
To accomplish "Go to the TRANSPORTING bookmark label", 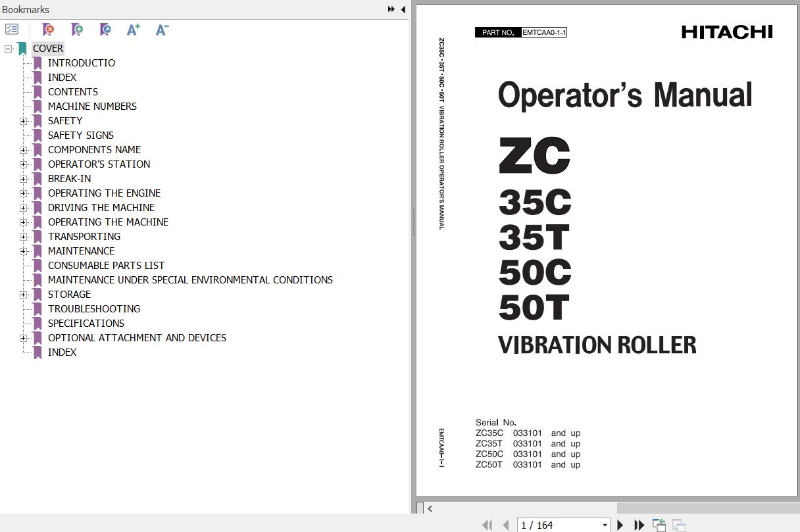I will click(x=84, y=237).
